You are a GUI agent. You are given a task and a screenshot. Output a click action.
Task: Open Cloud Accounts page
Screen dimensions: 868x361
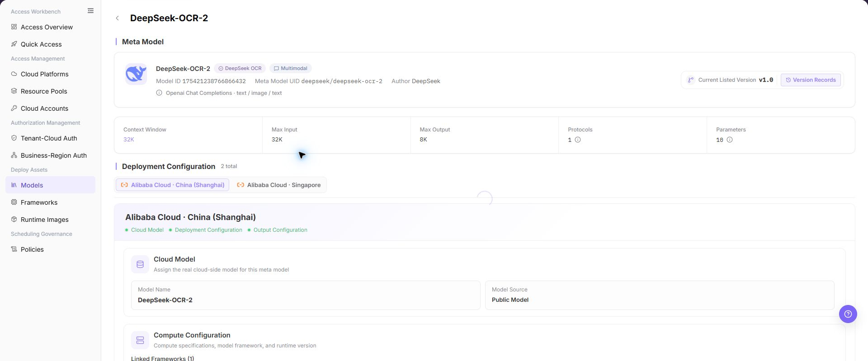pyautogui.click(x=50, y=108)
